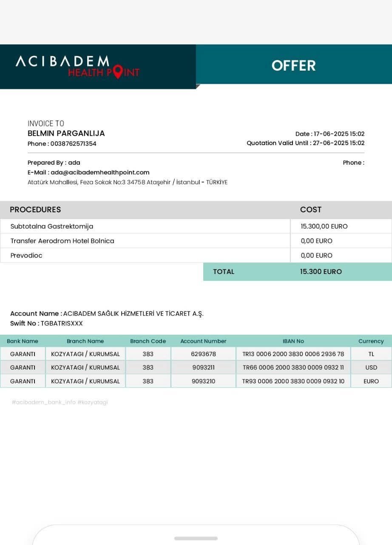Tap the phone number 0038762571354

73,144
